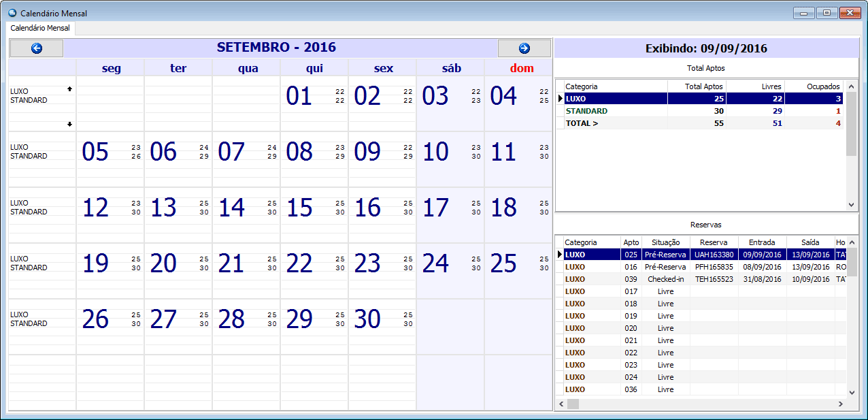
Task: Advance to the next month with the right arrow
Action: [x=524, y=48]
